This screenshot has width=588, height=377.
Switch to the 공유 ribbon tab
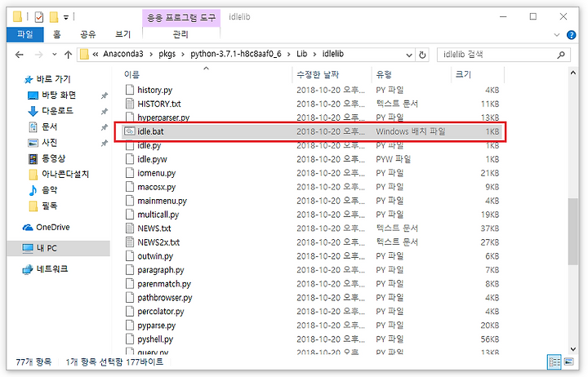point(88,34)
